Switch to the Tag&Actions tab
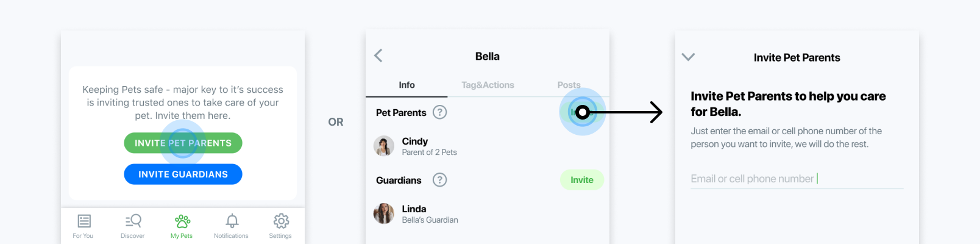The height and width of the screenshot is (244, 980). tap(488, 85)
